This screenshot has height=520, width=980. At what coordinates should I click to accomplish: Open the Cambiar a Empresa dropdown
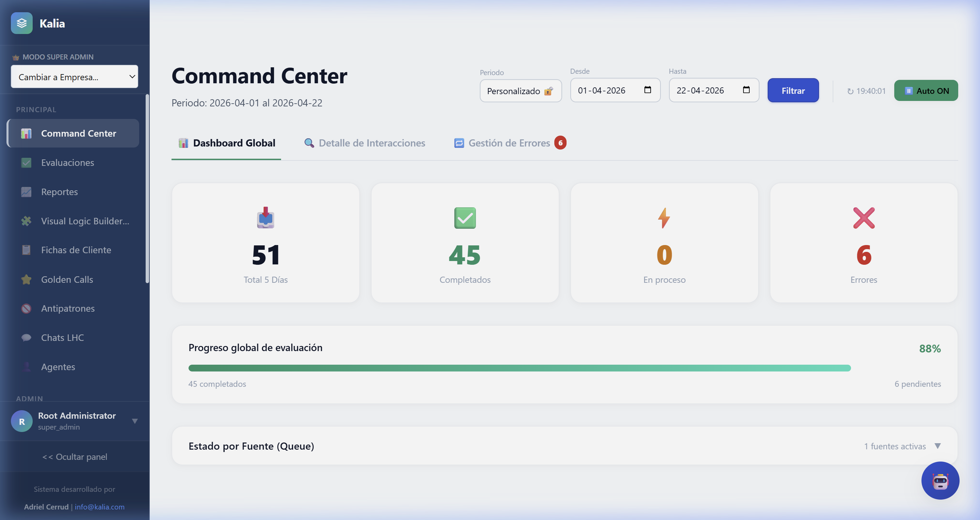click(75, 77)
